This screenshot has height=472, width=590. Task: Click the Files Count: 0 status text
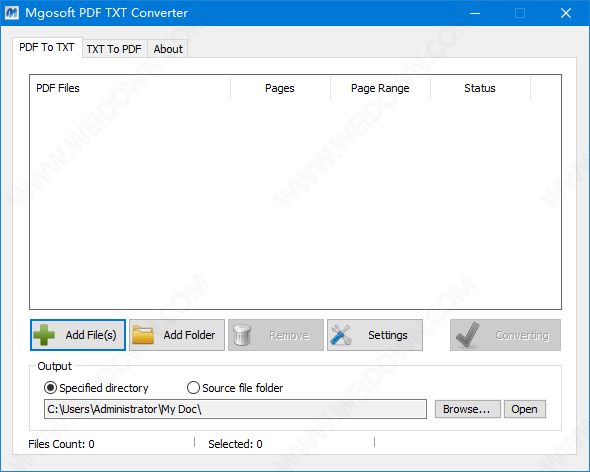(x=61, y=444)
